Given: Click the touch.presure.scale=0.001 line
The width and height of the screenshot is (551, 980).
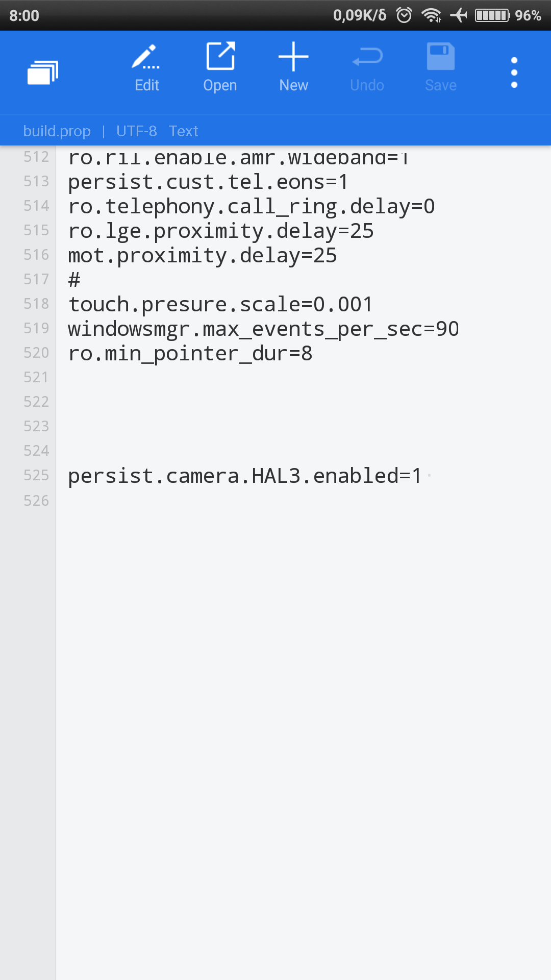Looking at the screenshot, I should [x=220, y=305].
